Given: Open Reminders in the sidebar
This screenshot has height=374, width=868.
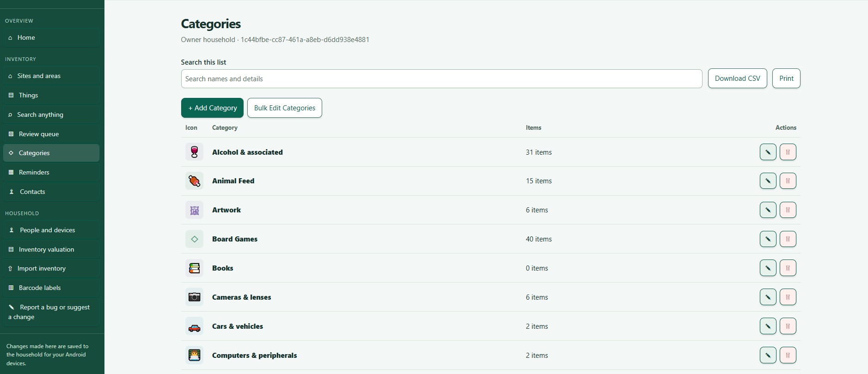Looking at the screenshot, I should click(x=51, y=172).
